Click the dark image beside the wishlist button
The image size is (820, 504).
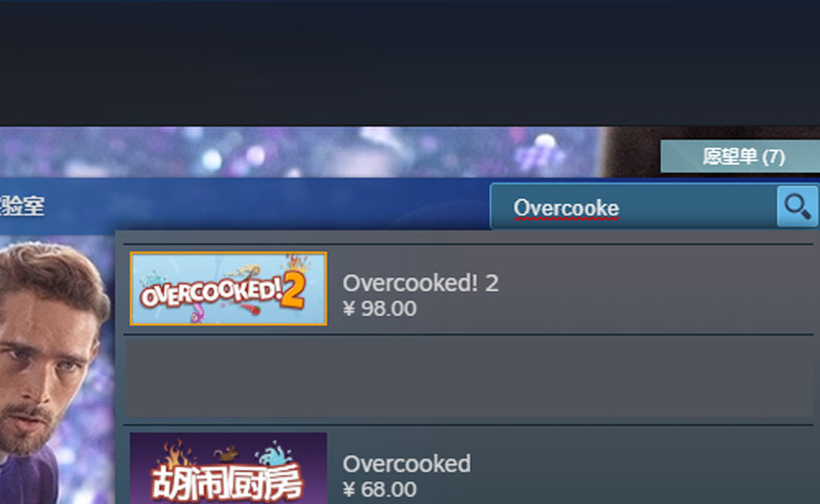[630, 152]
